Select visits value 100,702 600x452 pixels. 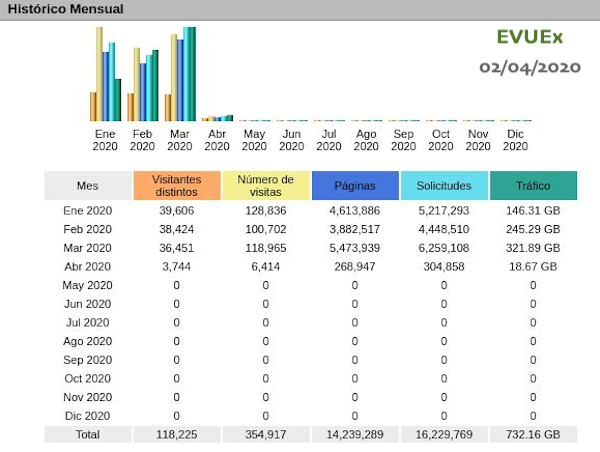(266, 229)
